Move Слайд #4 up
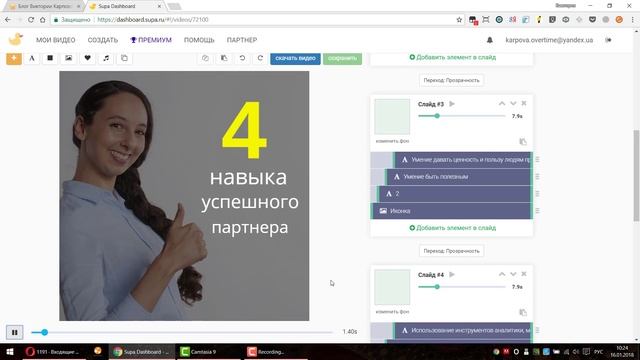This screenshot has width=640, height=360. (x=502, y=274)
